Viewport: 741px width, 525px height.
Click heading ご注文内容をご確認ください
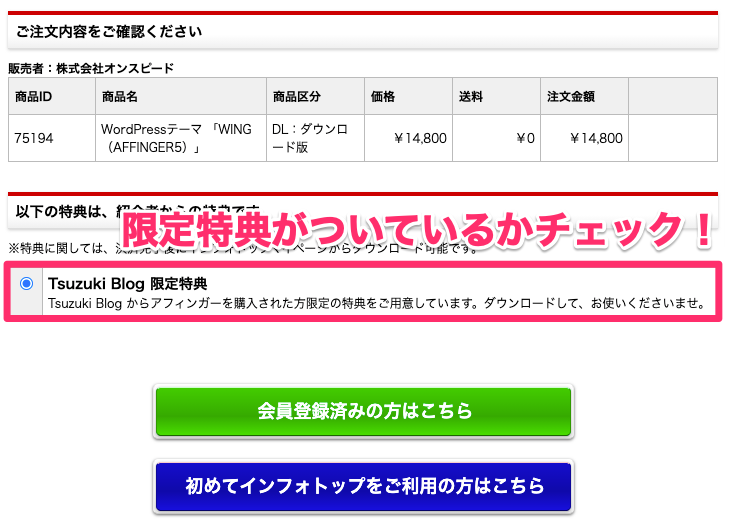click(x=109, y=32)
